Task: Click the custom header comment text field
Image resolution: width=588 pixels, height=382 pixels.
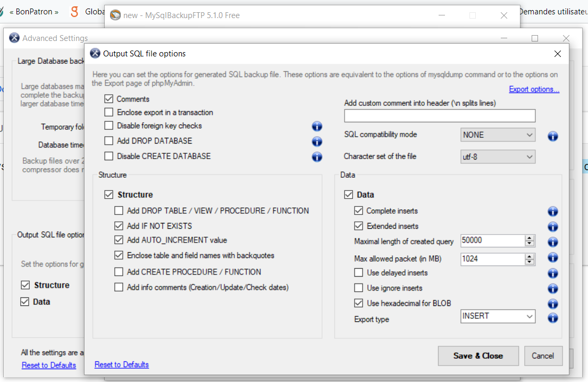Action: coord(439,115)
